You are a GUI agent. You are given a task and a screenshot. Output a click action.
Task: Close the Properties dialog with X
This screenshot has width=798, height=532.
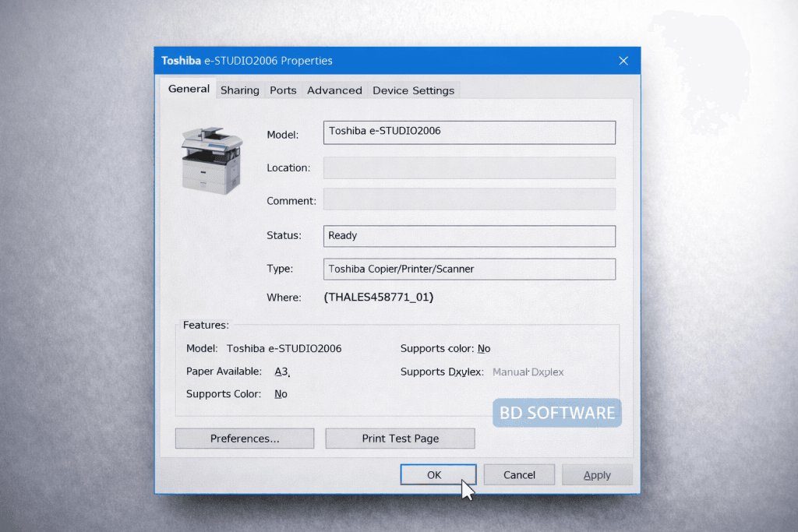pos(623,61)
